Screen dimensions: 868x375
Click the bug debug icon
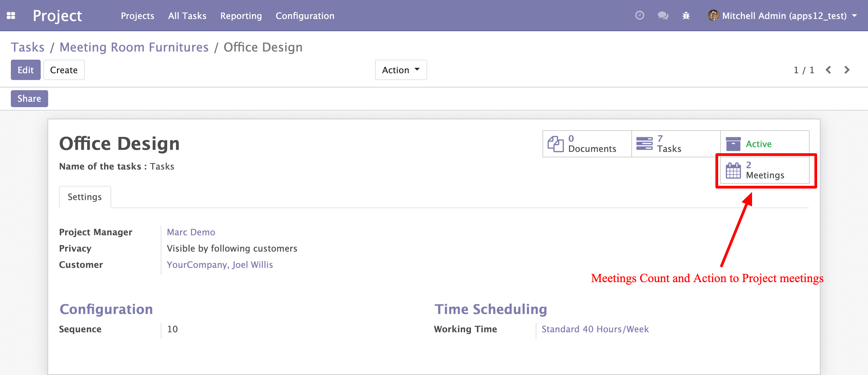click(686, 16)
